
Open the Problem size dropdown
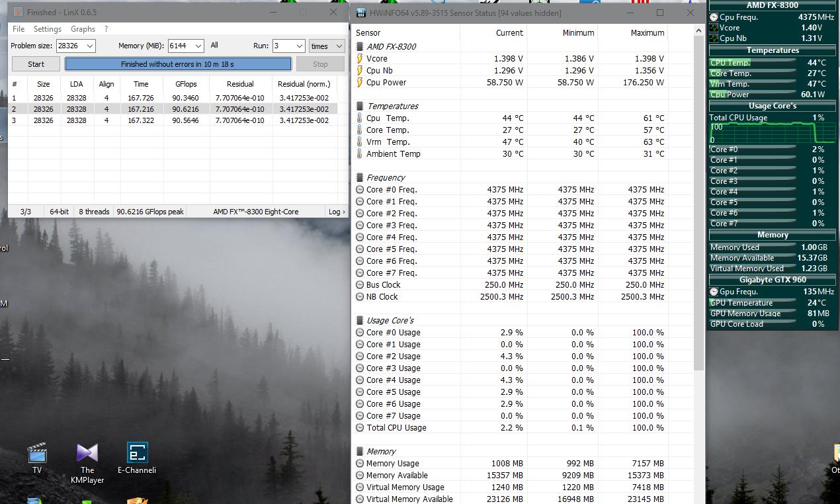click(x=89, y=46)
